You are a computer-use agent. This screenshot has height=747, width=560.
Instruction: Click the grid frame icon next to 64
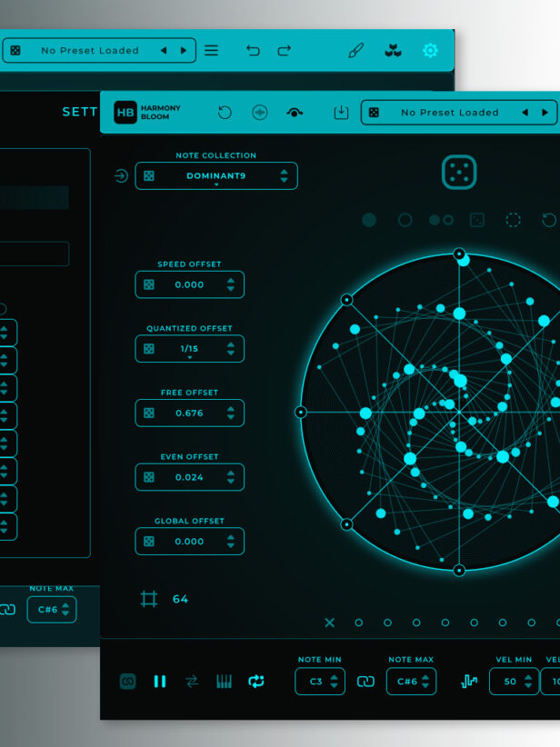(149, 599)
